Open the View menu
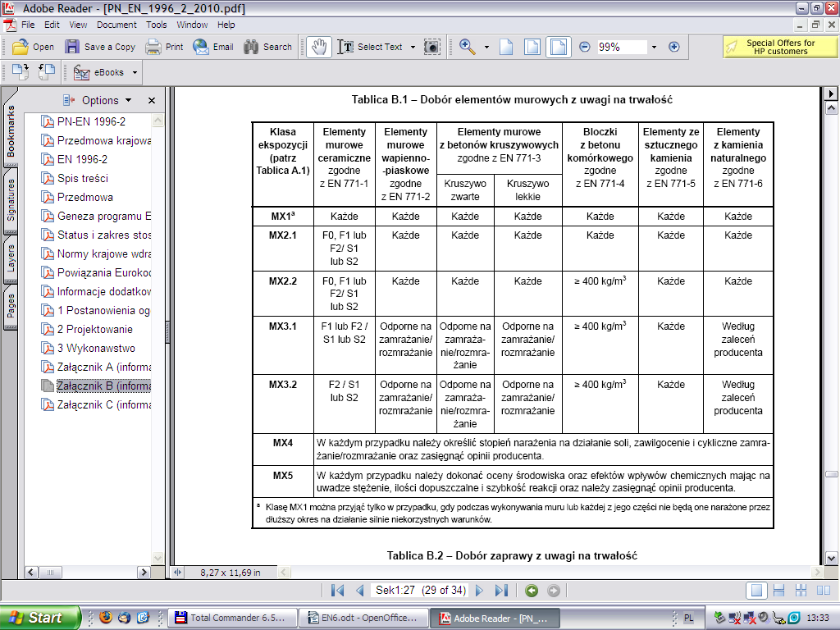Viewport: 840px width, 630px height. point(78,25)
